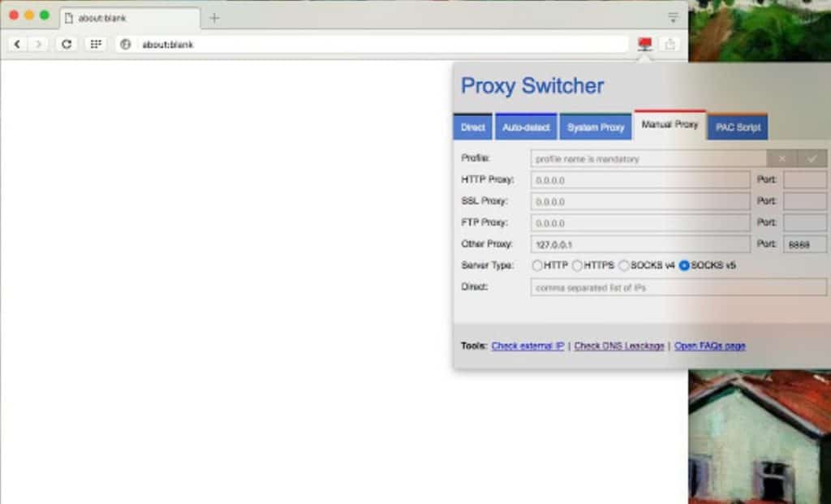The height and width of the screenshot is (504, 831).
Task: Open the PAC Script tab
Action: click(x=737, y=126)
